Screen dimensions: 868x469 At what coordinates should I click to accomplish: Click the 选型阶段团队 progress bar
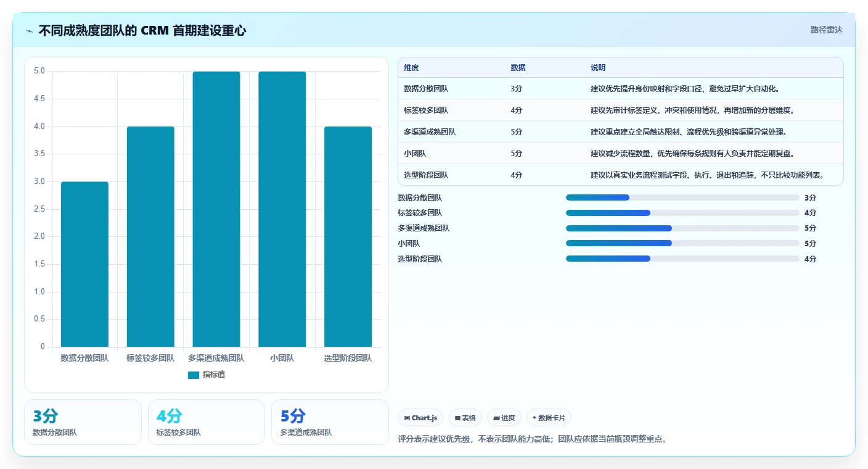682,259
